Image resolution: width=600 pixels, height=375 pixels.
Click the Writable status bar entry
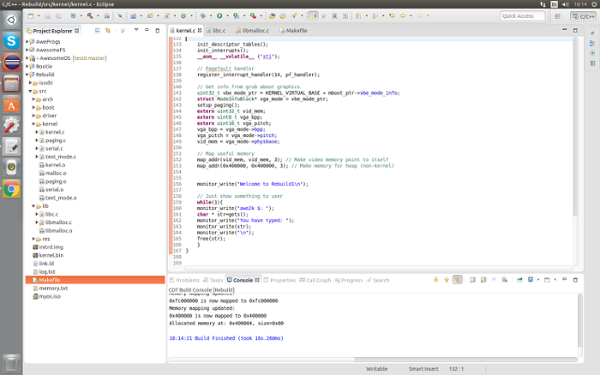tap(377, 369)
